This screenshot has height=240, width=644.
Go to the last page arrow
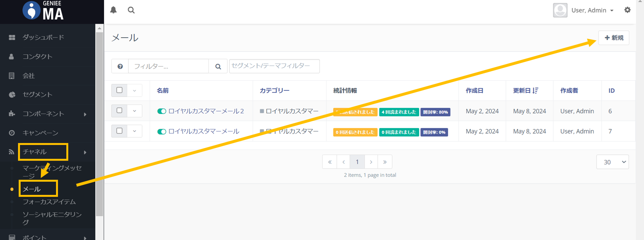[x=385, y=162]
